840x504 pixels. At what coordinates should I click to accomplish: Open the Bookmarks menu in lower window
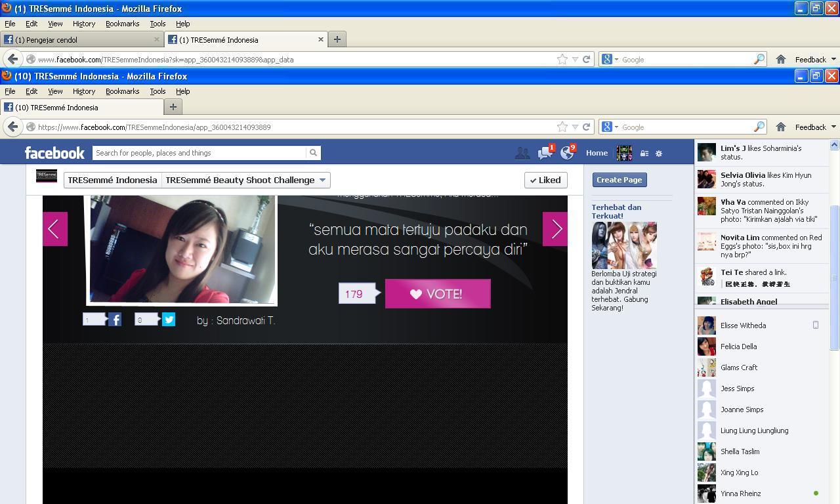122,91
